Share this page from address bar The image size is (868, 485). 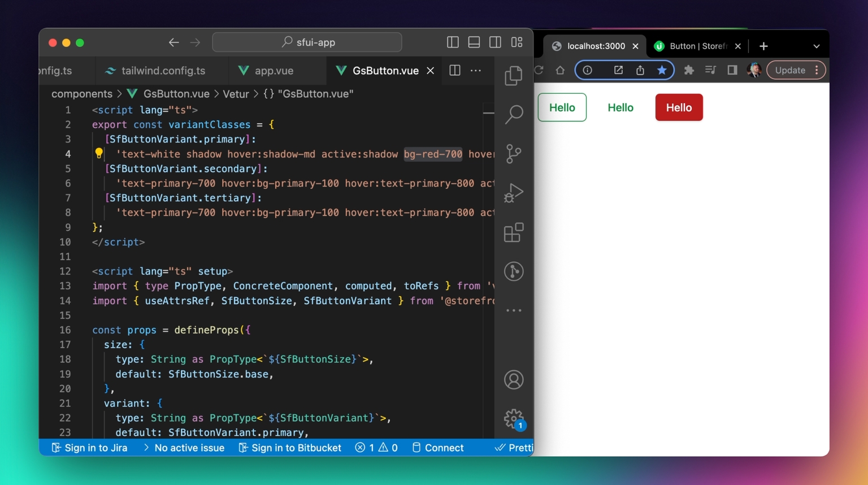pyautogui.click(x=640, y=70)
